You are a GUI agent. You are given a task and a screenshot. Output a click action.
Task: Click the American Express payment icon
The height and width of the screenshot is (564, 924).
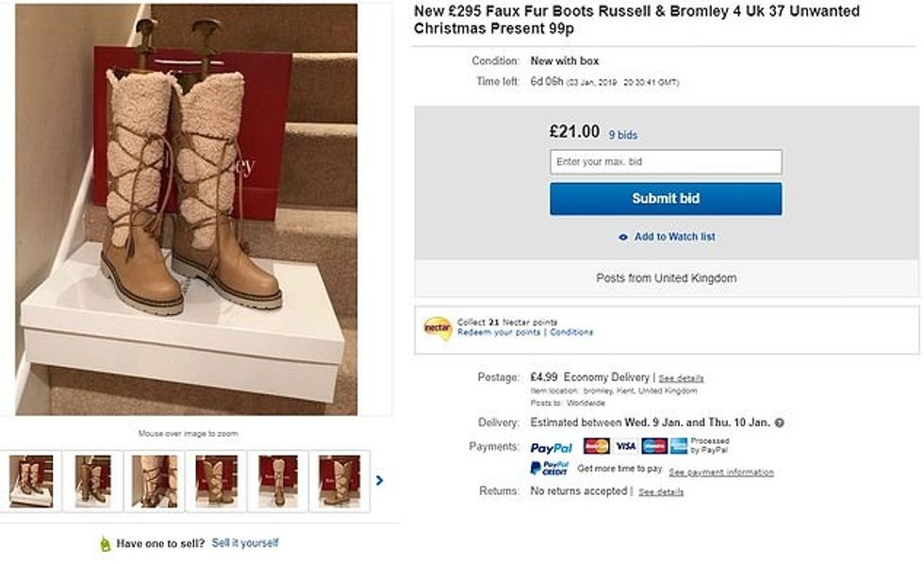point(654,446)
